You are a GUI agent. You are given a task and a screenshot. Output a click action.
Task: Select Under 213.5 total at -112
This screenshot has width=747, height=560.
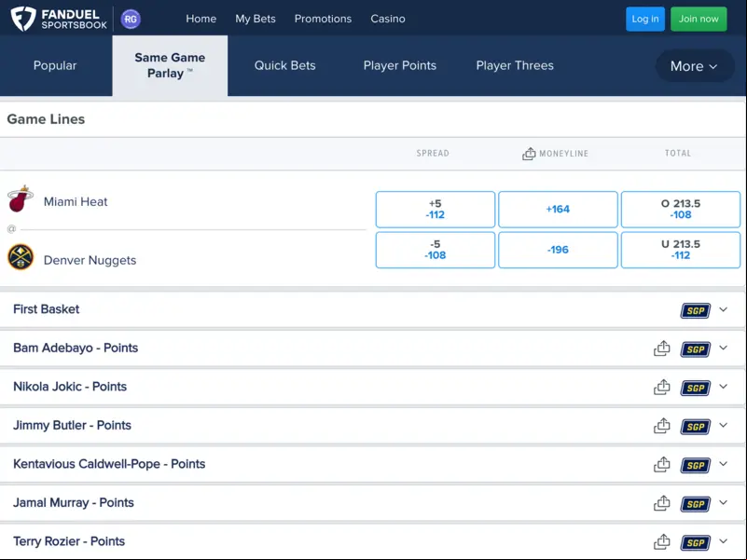681,250
